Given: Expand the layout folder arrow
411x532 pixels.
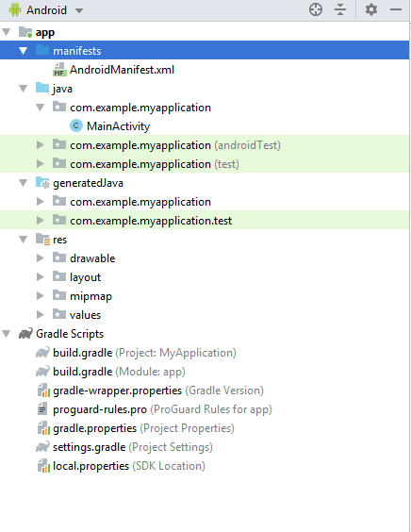Looking at the screenshot, I should 40,277.
